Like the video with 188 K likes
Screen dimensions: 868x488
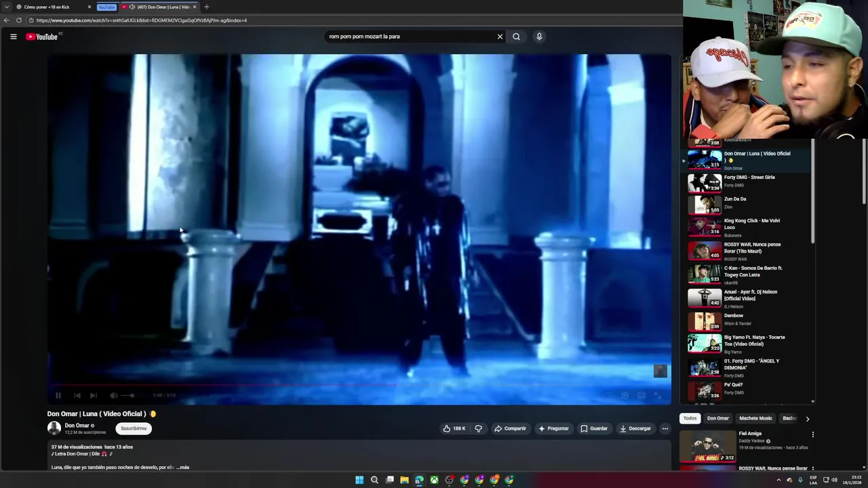click(454, 428)
